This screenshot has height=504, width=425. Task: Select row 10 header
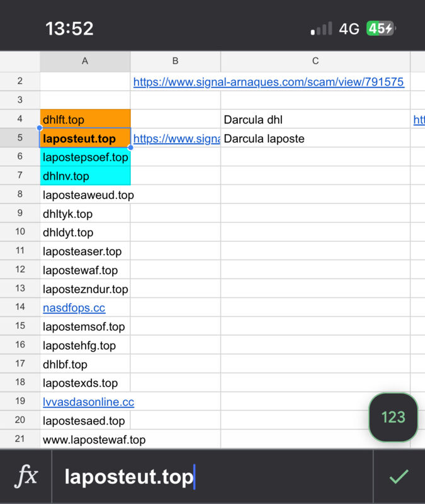pyautogui.click(x=20, y=232)
